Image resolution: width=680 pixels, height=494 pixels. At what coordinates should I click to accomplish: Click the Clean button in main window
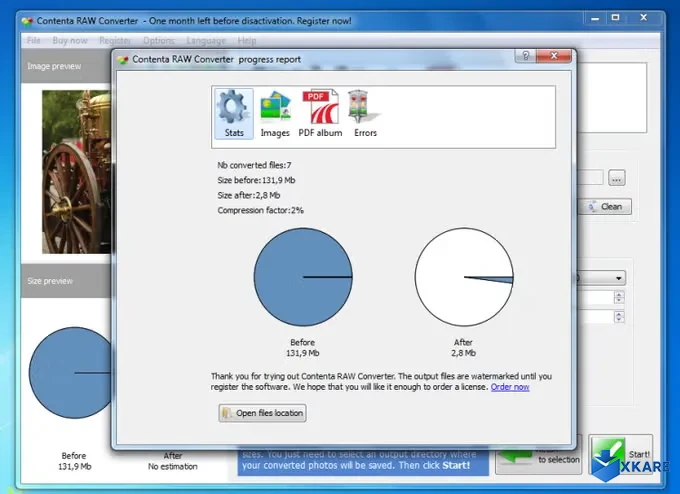(x=605, y=206)
